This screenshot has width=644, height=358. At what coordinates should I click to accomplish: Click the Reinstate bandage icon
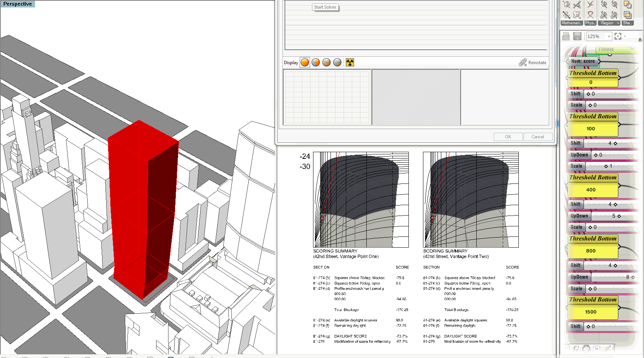523,62
